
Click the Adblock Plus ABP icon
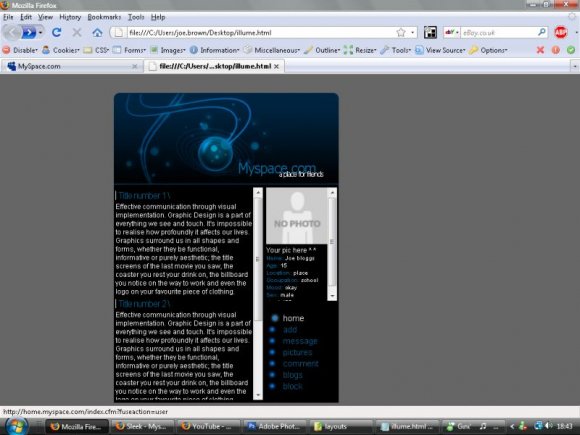pos(561,33)
